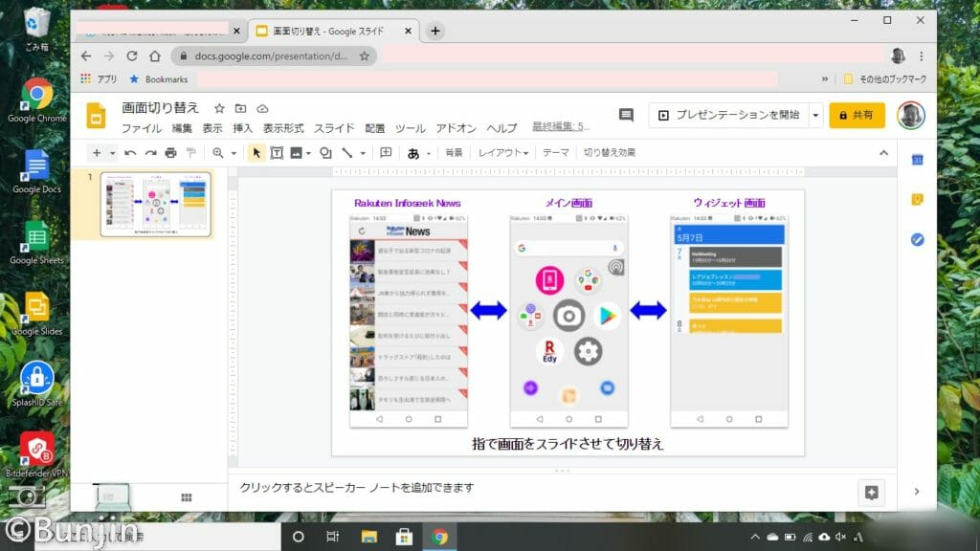This screenshot has width=980, height=551.
Task: Expand the line type dropdown arrow
Action: (363, 153)
